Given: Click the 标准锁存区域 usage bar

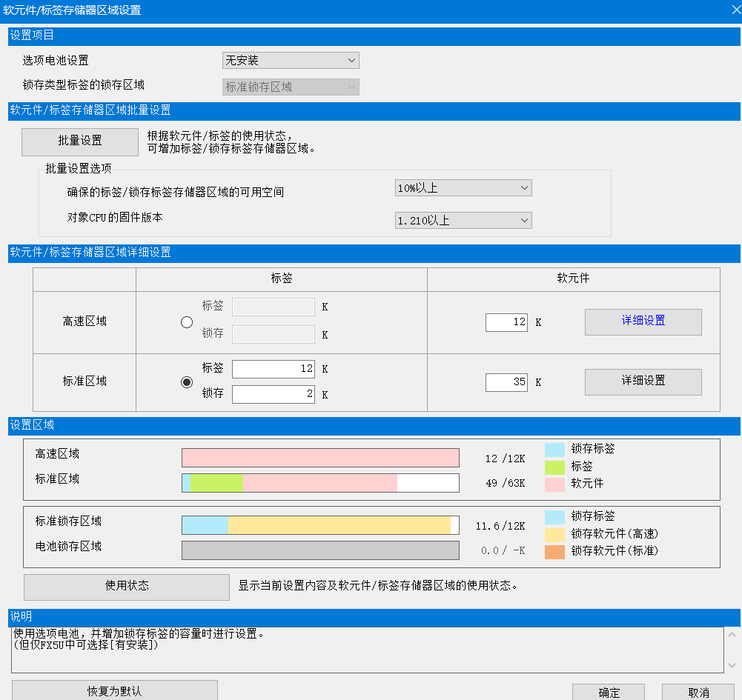Looking at the screenshot, I should point(320,526).
